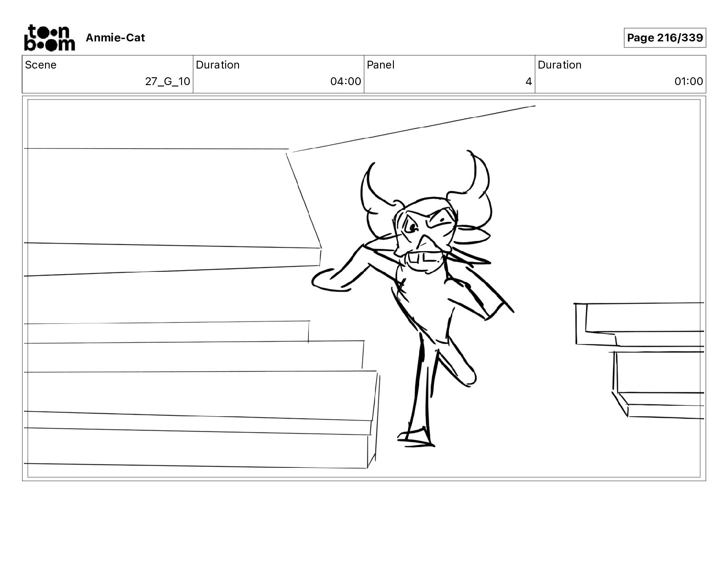The image size is (728, 563).
Task: Select the Scene label
Action: (41, 65)
